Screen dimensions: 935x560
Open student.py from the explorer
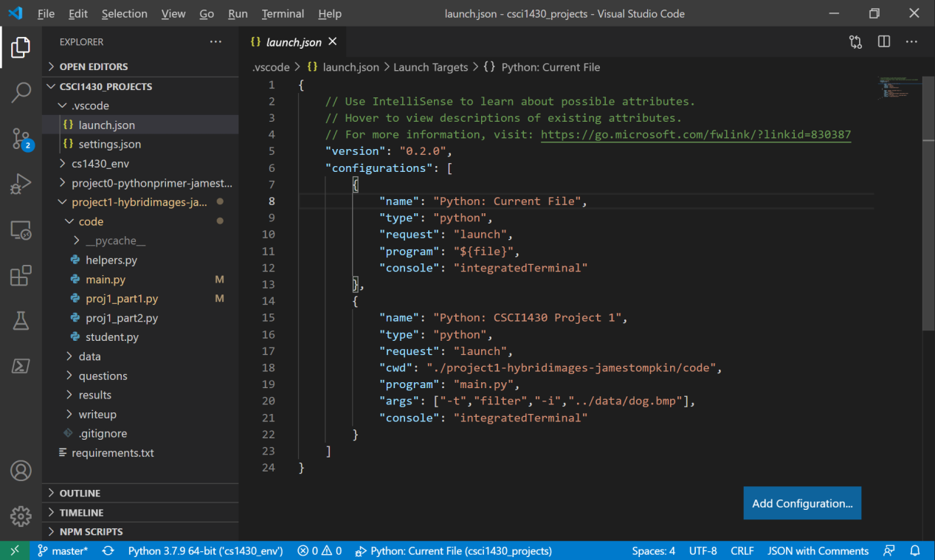[x=112, y=337]
